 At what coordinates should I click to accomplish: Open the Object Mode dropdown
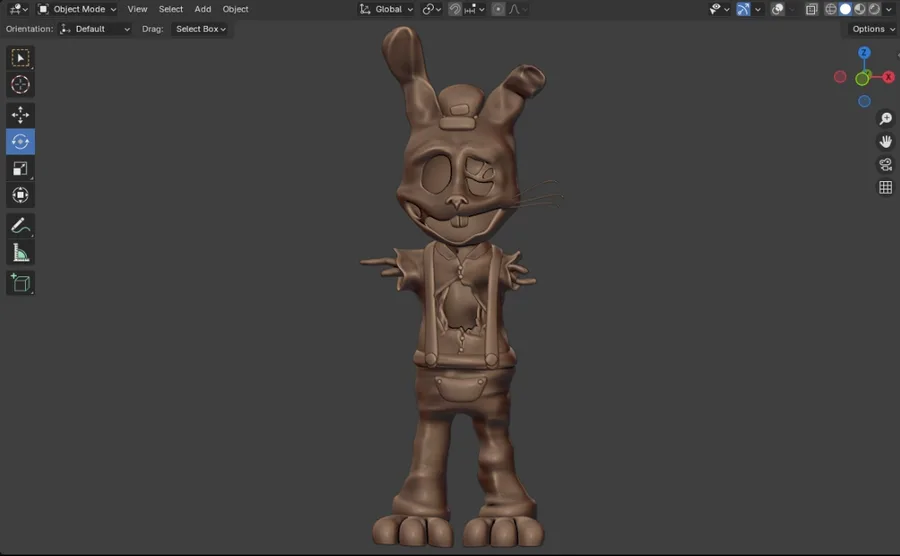pyautogui.click(x=77, y=9)
